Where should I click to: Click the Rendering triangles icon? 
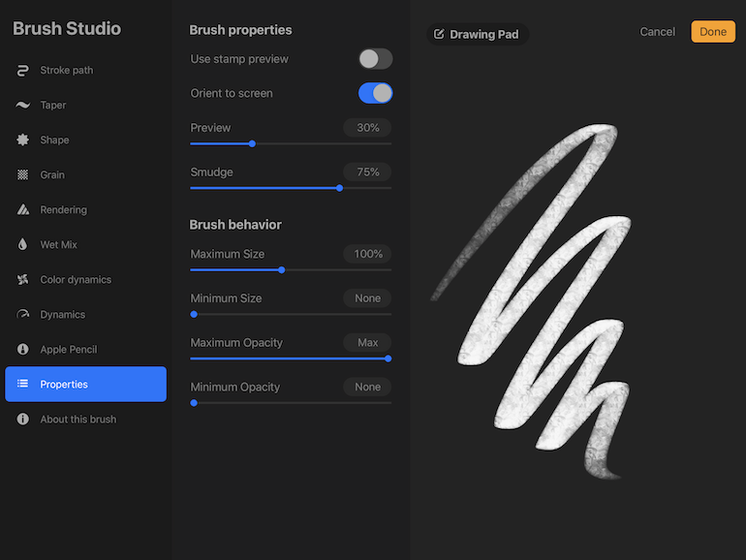(22, 210)
